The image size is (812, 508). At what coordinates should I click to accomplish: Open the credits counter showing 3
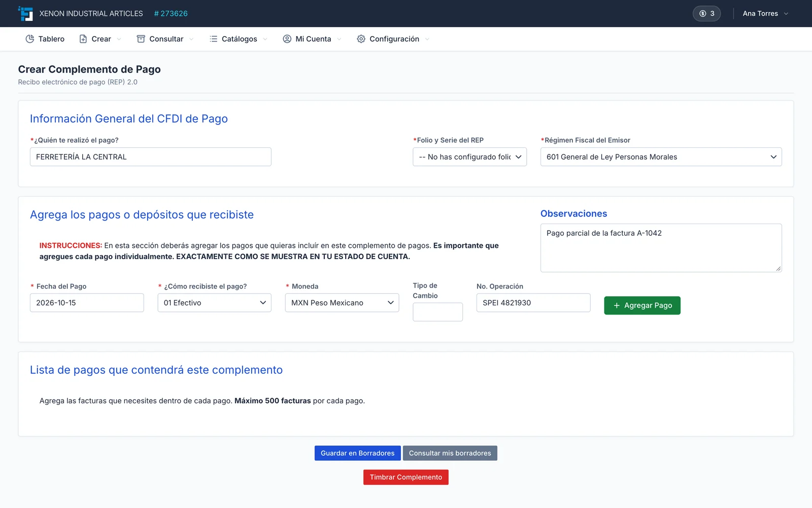706,14
